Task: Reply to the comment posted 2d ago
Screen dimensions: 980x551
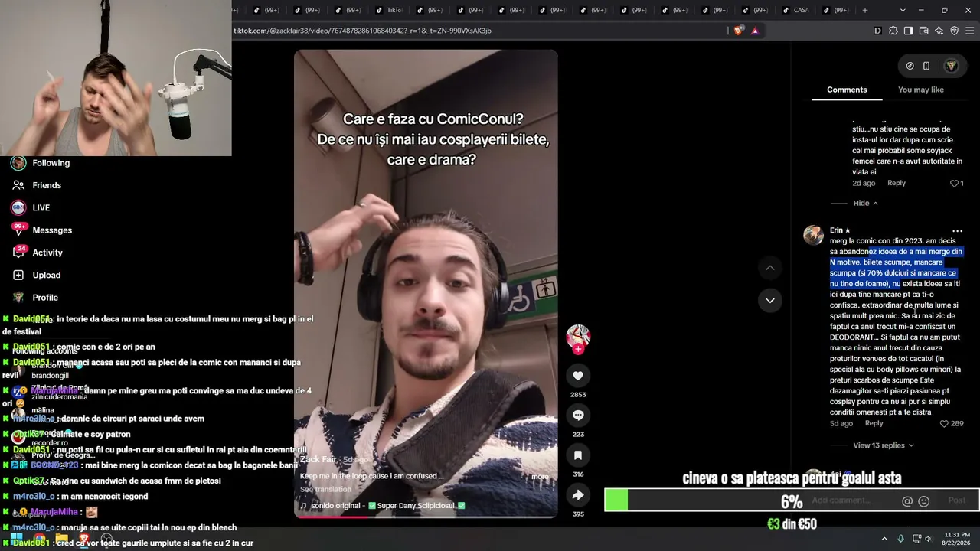Action: coord(897,183)
